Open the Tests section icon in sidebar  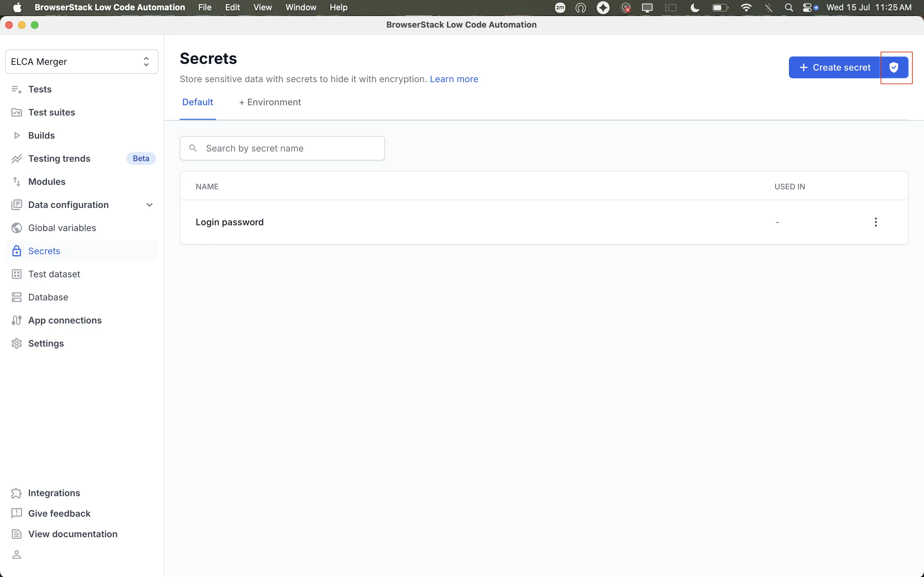[16, 89]
